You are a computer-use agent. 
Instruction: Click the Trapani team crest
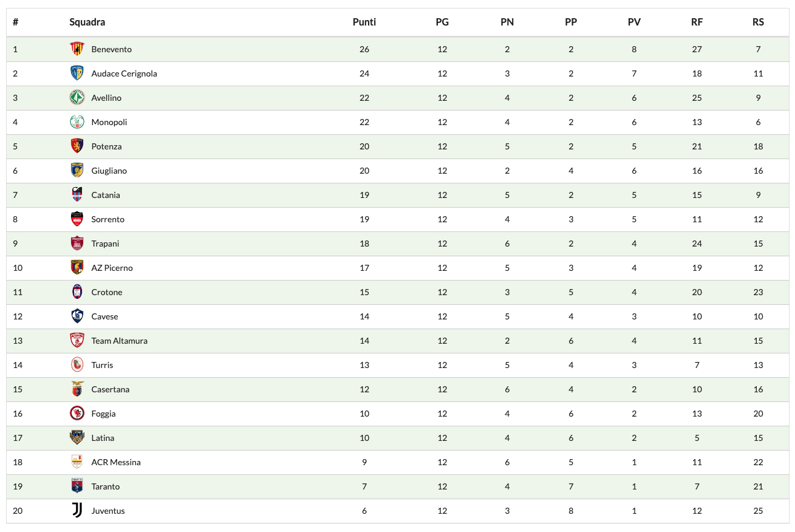pos(77,244)
